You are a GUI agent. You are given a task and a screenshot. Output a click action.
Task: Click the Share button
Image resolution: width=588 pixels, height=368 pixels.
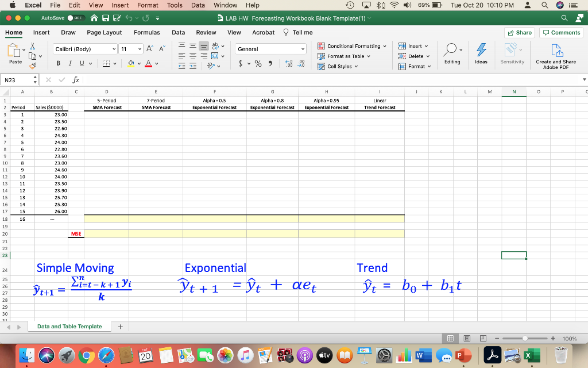click(x=519, y=33)
